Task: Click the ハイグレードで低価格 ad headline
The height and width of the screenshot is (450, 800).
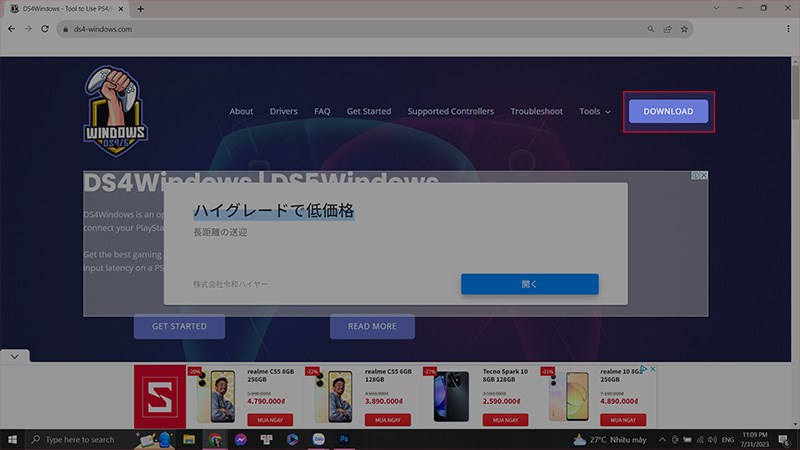Action: tap(274, 210)
